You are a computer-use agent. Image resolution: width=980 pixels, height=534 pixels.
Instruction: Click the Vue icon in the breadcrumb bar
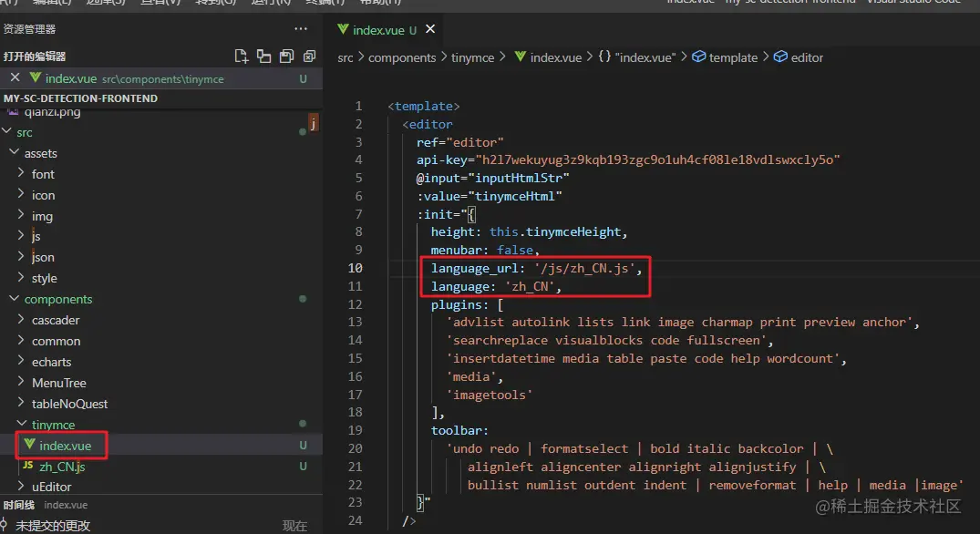pyautogui.click(x=520, y=56)
